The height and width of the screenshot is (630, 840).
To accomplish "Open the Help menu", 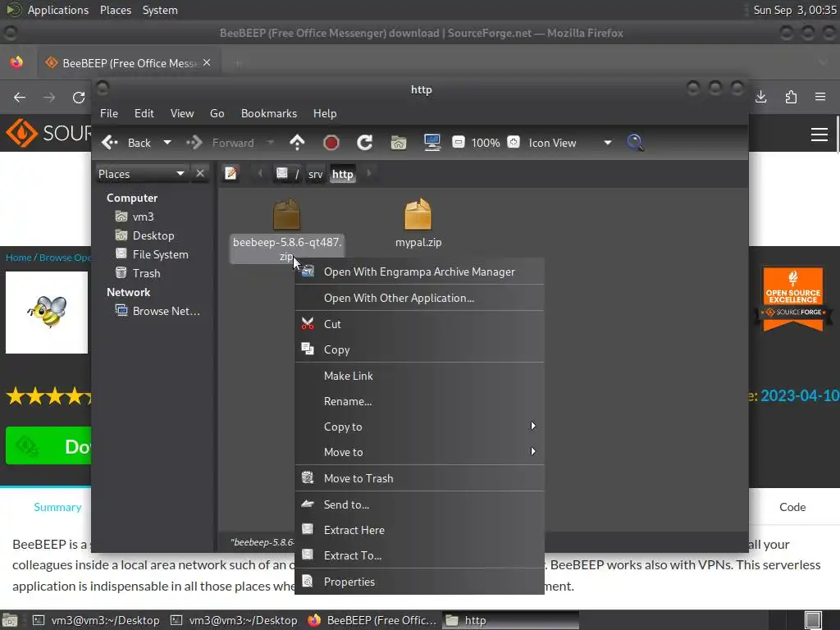I will (x=325, y=113).
